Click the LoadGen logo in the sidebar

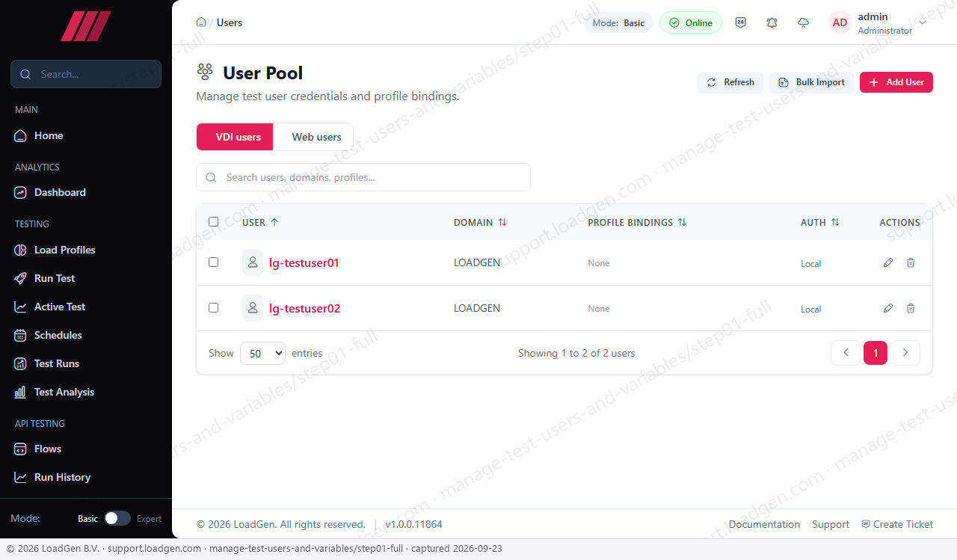[x=86, y=26]
